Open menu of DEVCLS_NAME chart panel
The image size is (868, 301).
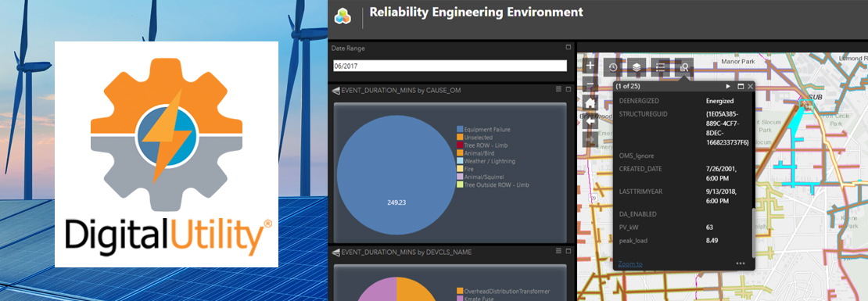pyautogui.click(x=558, y=252)
